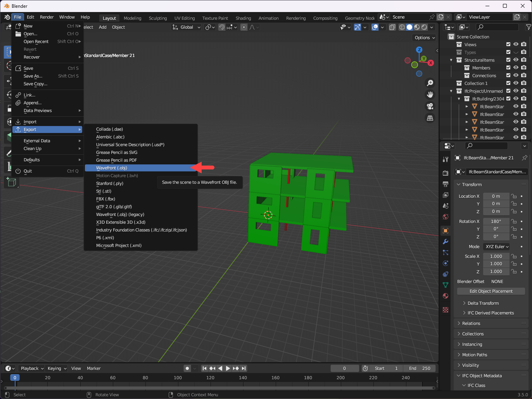Image resolution: width=532 pixels, height=399 pixels.
Task: Open the View Layer properties tab icon
Action: [x=446, y=195]
